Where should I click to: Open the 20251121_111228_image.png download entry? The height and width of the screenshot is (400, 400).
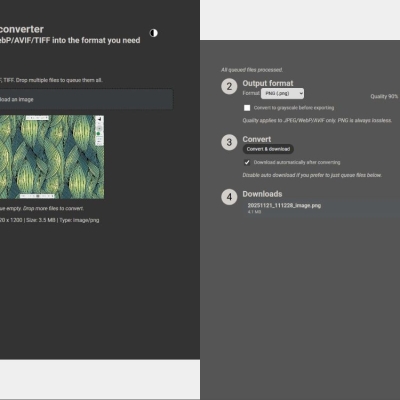[x=322, y=208]
